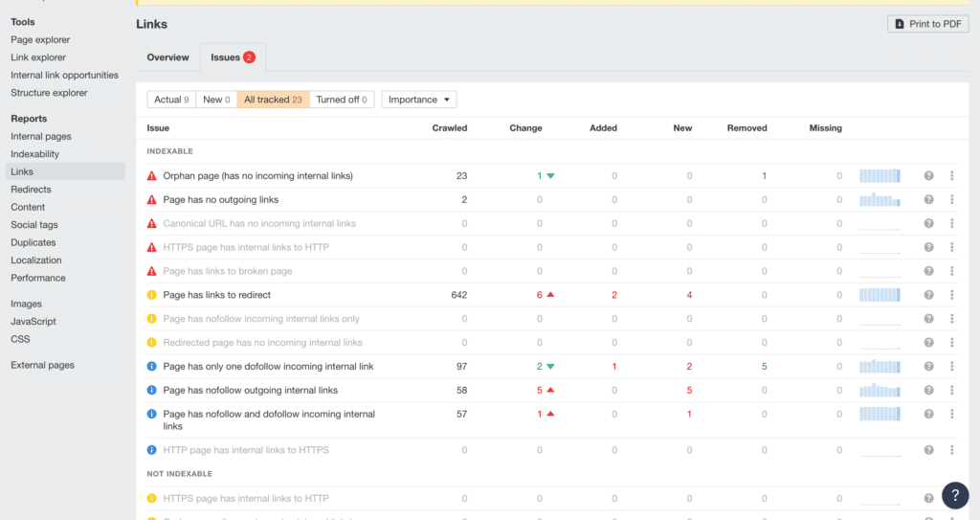This screenshot has width=980, height=520.
Task: Open Internal link opportunities tool
Action: click(x=64, y=75)
